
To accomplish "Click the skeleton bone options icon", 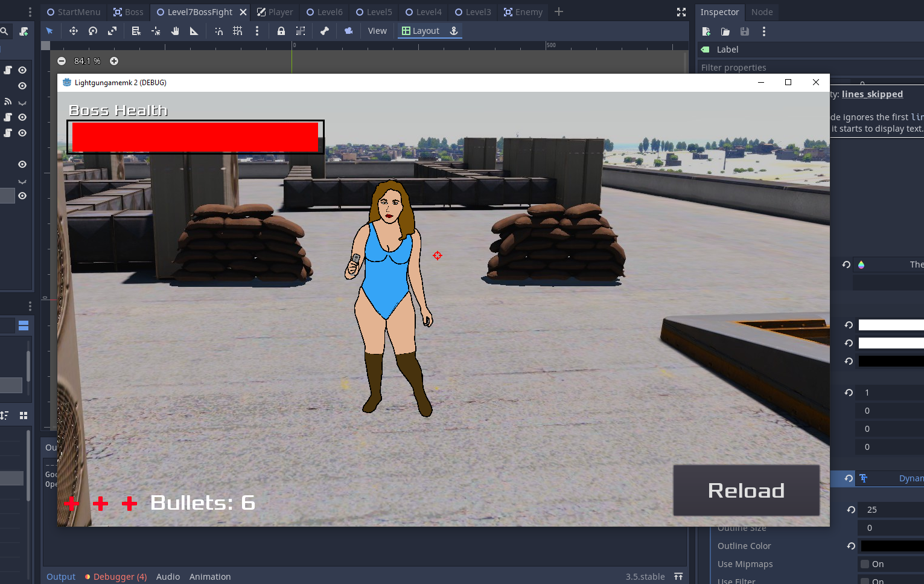I will point(325,31).
